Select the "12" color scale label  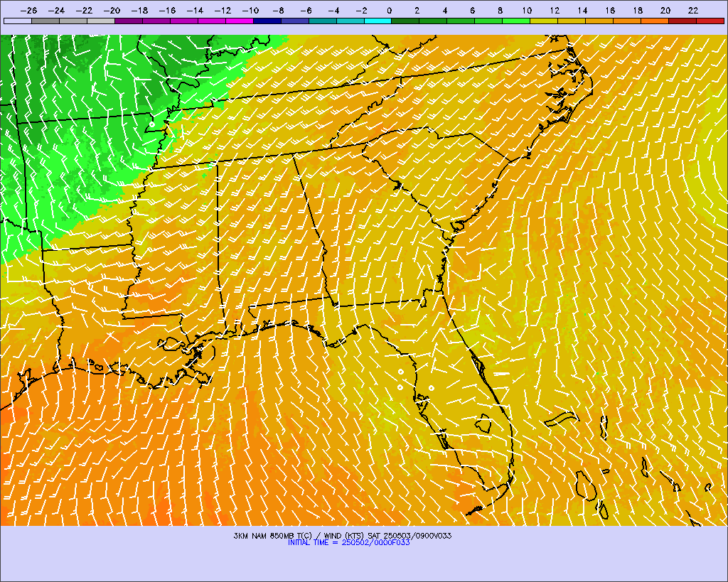click(x=555, y=10)
